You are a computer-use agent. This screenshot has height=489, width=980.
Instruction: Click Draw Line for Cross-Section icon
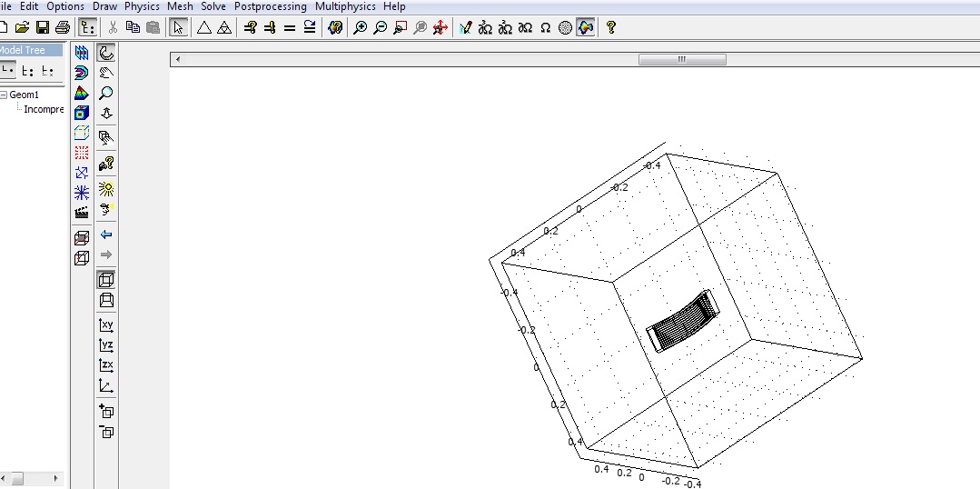81,257
